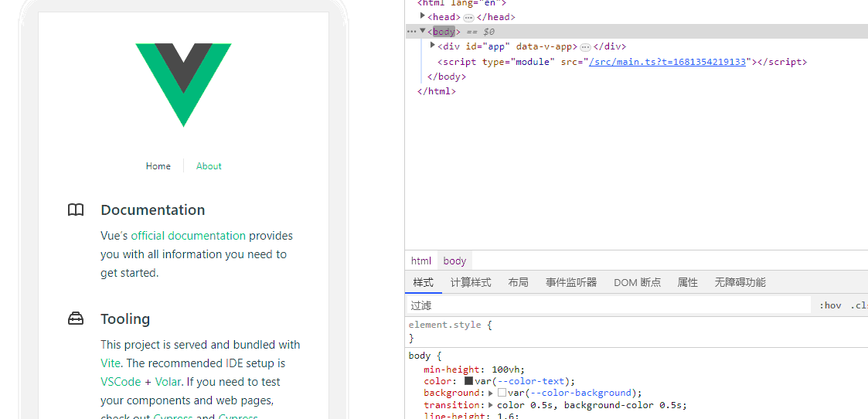868x419 pixels.
Task: Open the About navigation link
Action: tap(209, 166)
